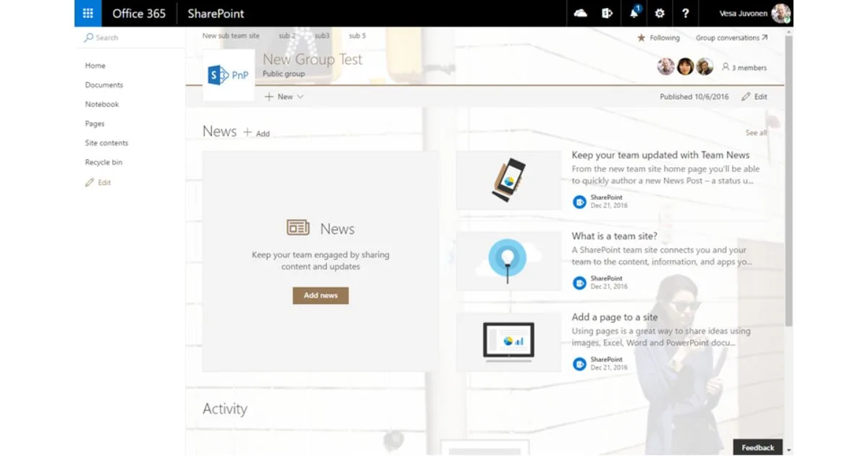Click Office 365 title in top bar
This screenshot has height=456, width=868.
coord(139,13)
